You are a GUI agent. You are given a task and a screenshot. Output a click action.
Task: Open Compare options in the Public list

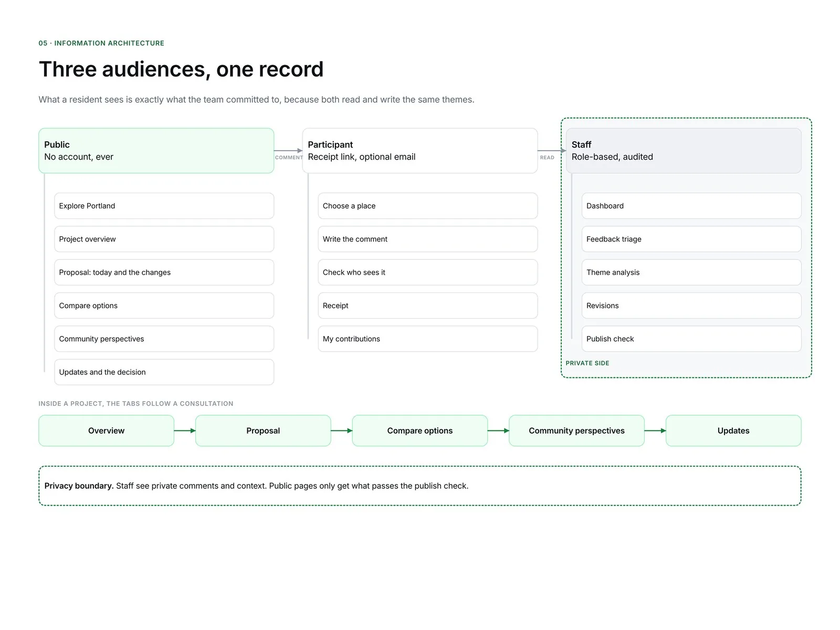coord(164,306)
